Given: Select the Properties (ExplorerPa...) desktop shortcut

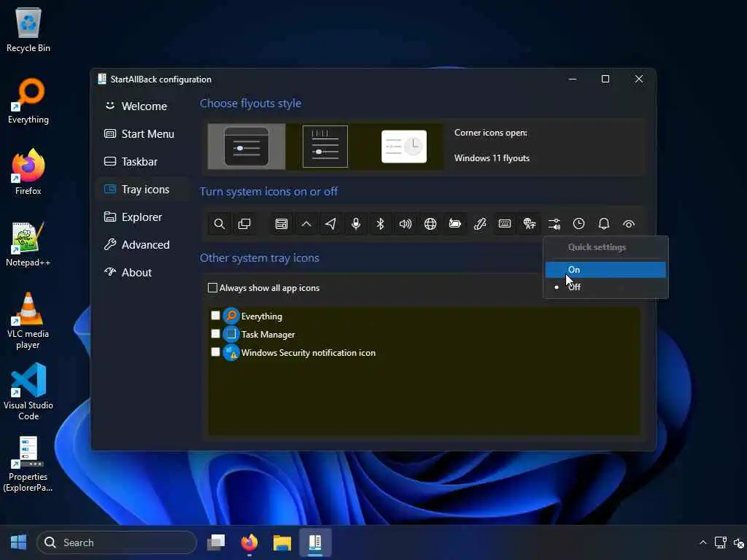Looking at the screenshot, I should pos(28,464).
